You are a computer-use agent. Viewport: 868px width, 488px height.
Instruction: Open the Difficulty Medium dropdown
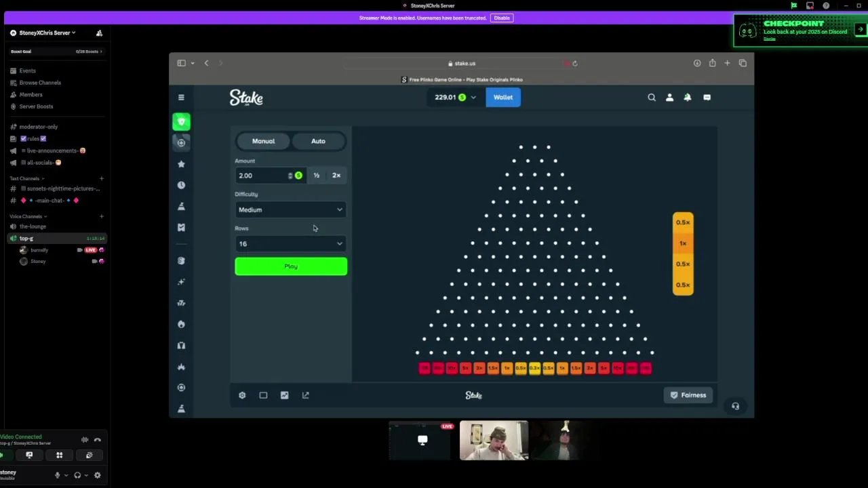[x=291, y=209]
